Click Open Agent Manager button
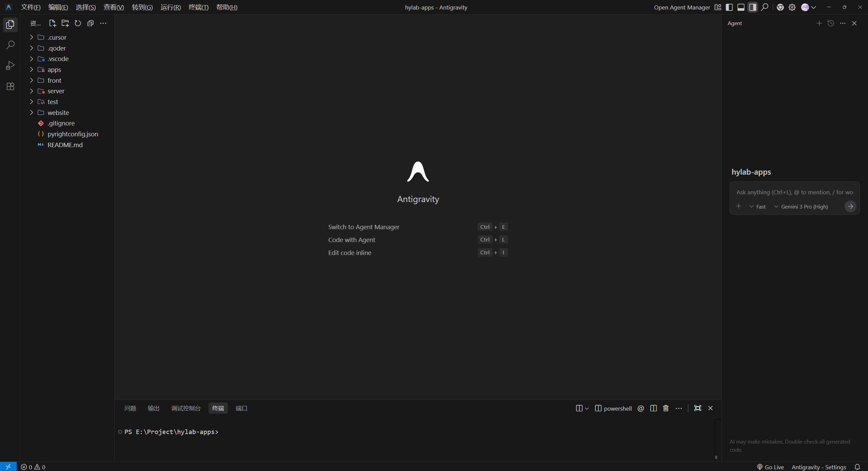The image size is (868, 471). [x=682, y=7]
